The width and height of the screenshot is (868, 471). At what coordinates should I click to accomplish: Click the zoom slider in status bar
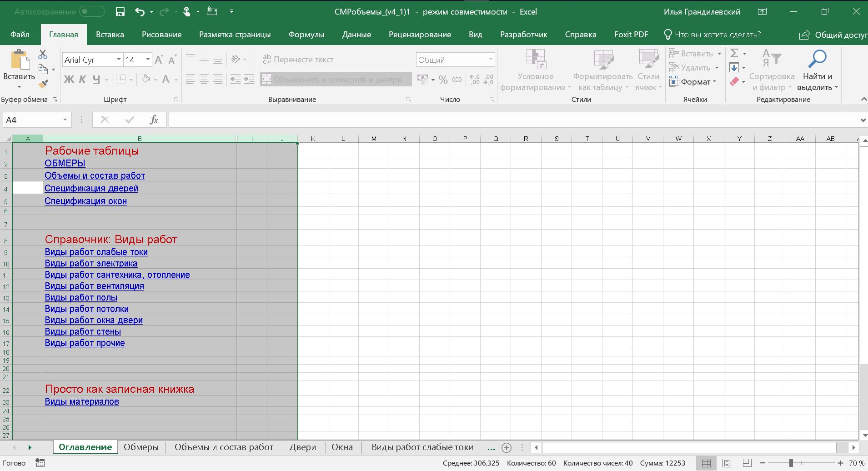pos(791,463)
